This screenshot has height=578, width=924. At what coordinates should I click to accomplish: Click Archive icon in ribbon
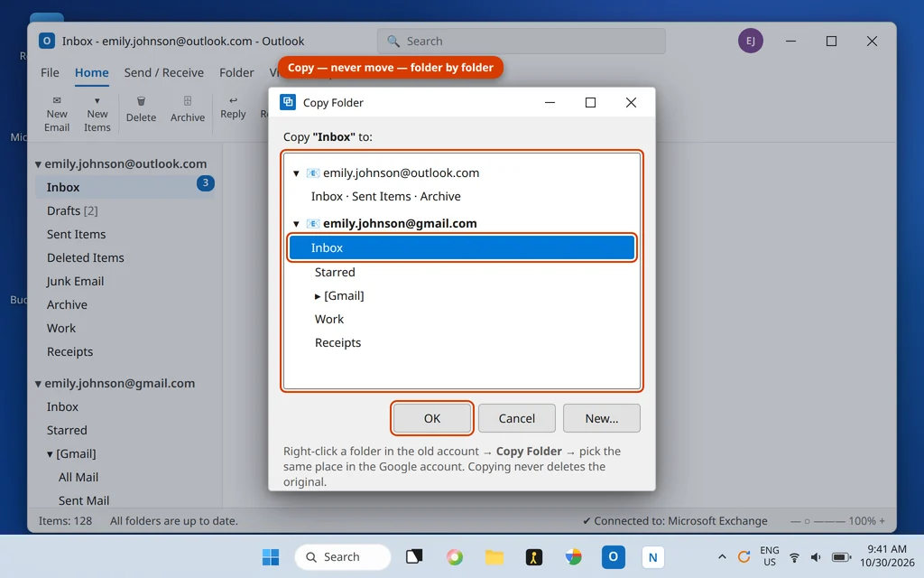[188, 101]
